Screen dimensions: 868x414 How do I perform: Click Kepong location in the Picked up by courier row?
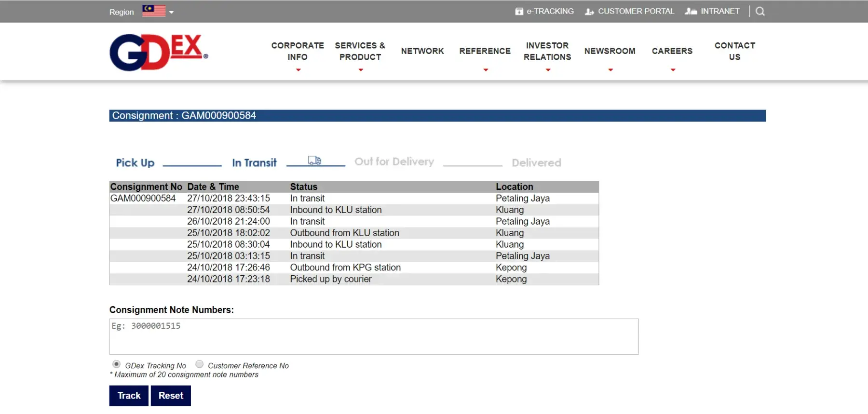point(511,279)
